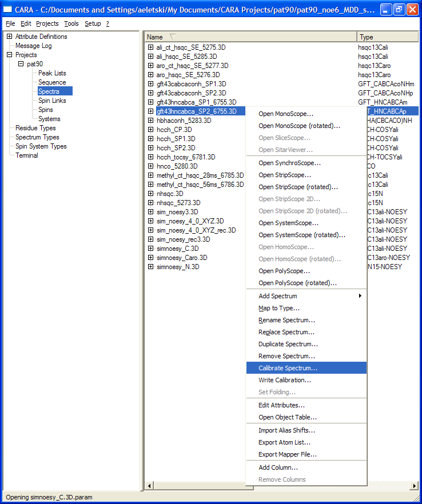This screenshot has width=422, height=504.
Task: Open the Add Spectrum submenu arrow
Action: 360,296
